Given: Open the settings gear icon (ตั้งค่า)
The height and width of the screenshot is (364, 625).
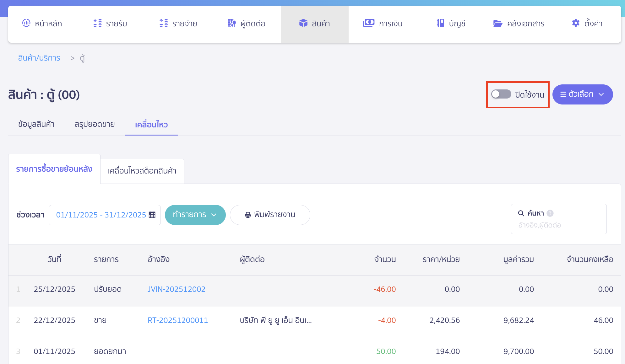Looking at the screenshot, I should 576,23.
